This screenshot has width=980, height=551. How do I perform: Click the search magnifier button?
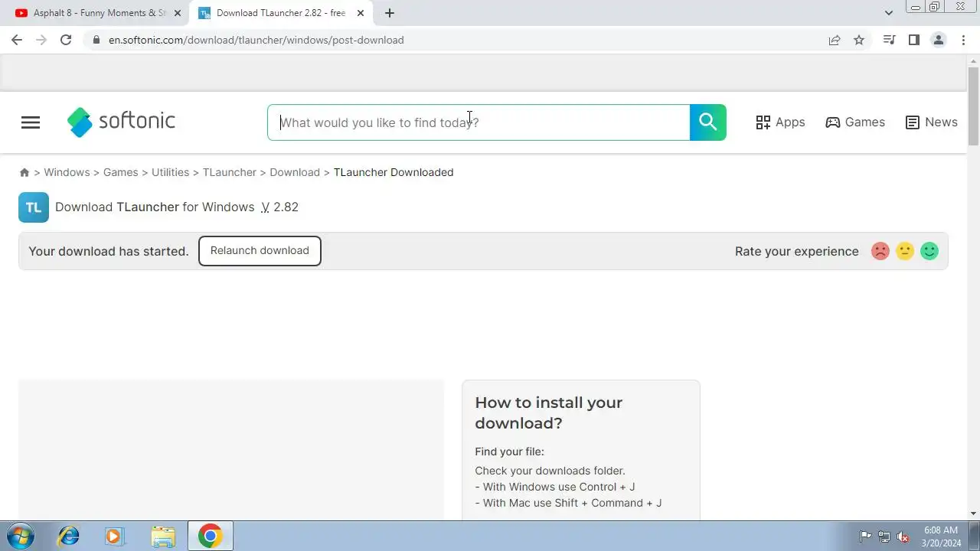[x=708, y=122]
